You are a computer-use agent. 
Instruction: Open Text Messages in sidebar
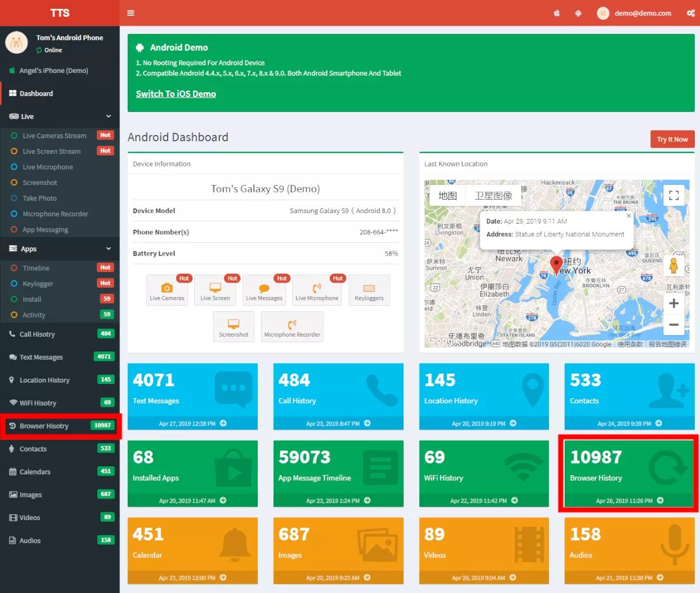60,357
